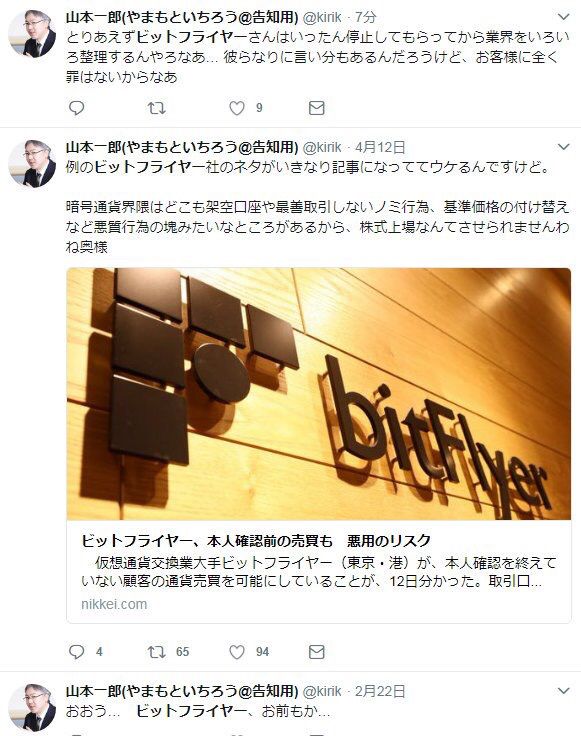Reply to the 7分 tweet
The width and height of the screenshot is (581, 736).
pos(76,108)
